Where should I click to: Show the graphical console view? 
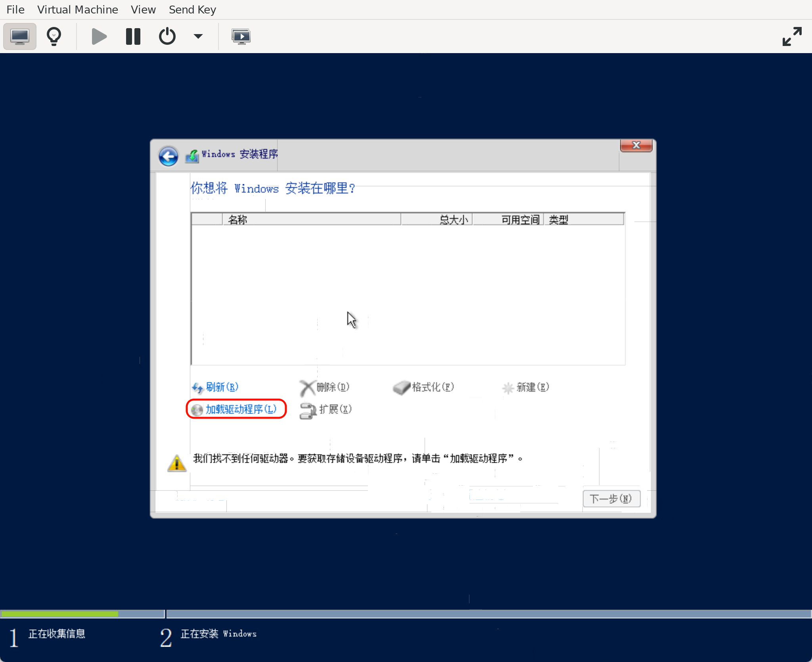point(19,36)
